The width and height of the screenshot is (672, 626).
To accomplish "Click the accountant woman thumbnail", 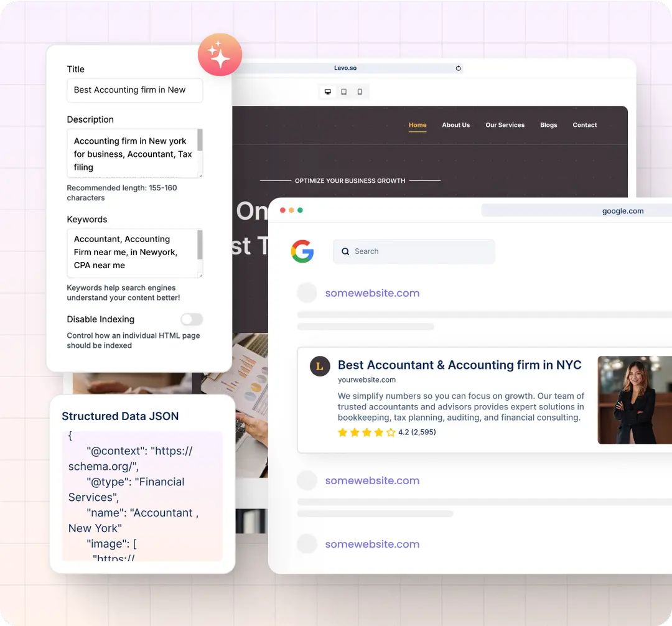I will (x=635, y=399).
